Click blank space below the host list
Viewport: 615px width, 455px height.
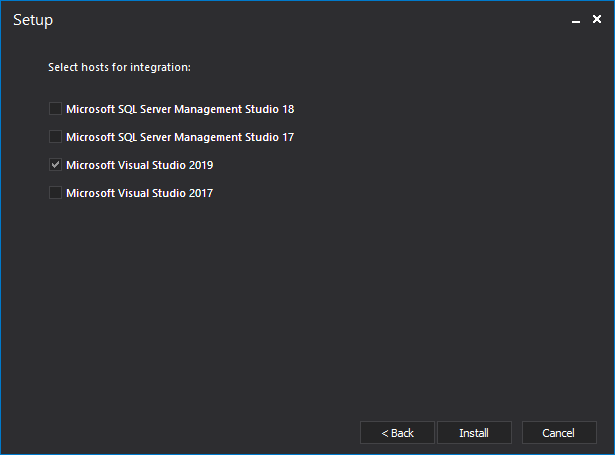tap(300, 300)
